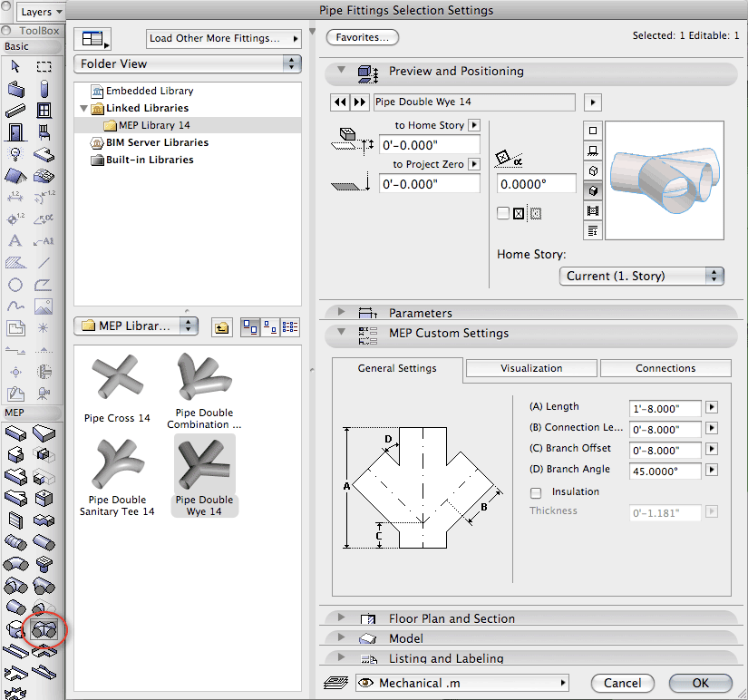Image resolution: width=748 pixels, height=700 pixels.
Task: Switch library browser to list view icon
Action: point(291,326)
